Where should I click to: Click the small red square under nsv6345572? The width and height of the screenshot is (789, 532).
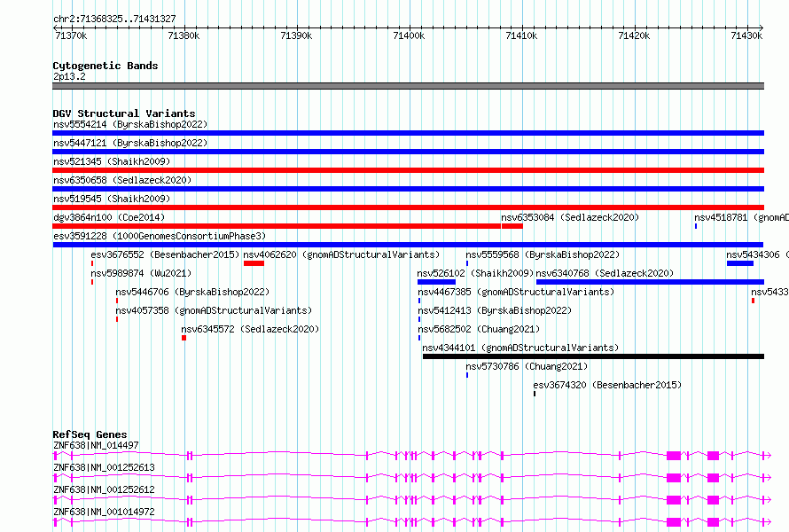(x=184, y=338)
